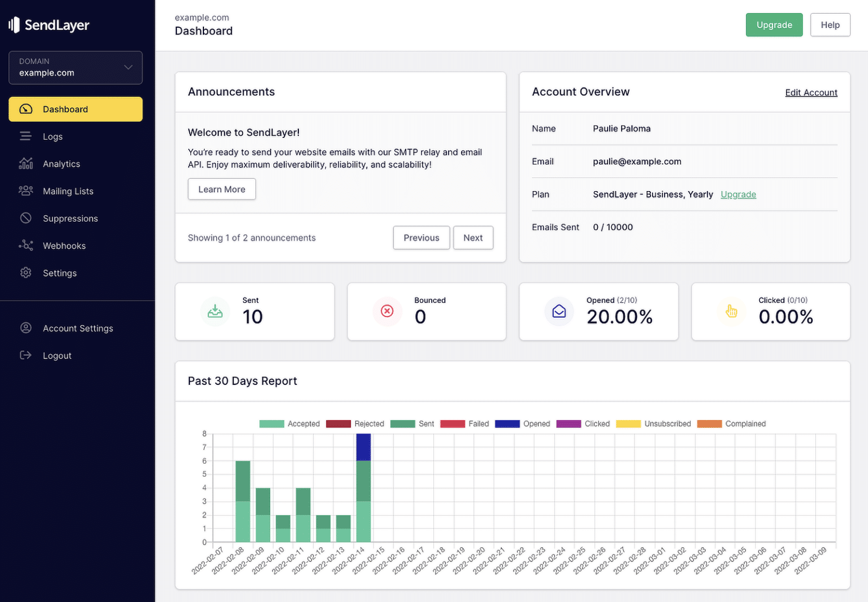Screen dimensions: 868x602
Task: Open Settings using the gear icon
Action: click(25, 272)
